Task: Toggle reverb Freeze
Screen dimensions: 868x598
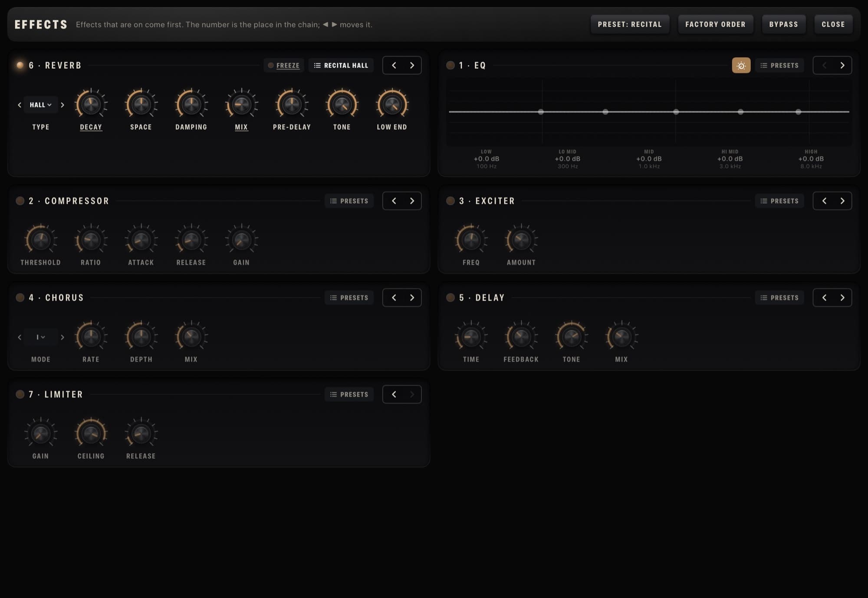Action: 284,66
